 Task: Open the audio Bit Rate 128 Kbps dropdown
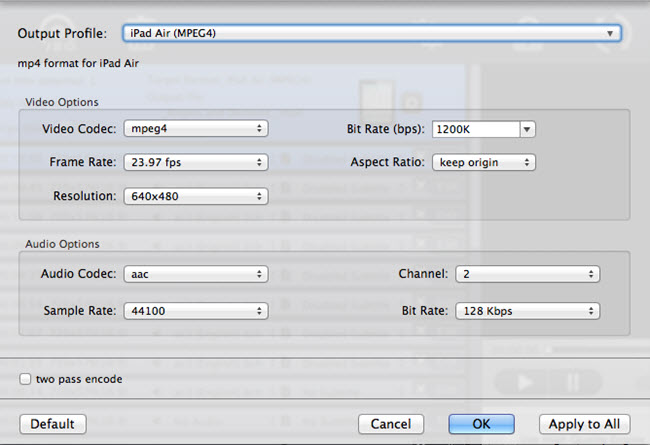[x=528, y=311]
